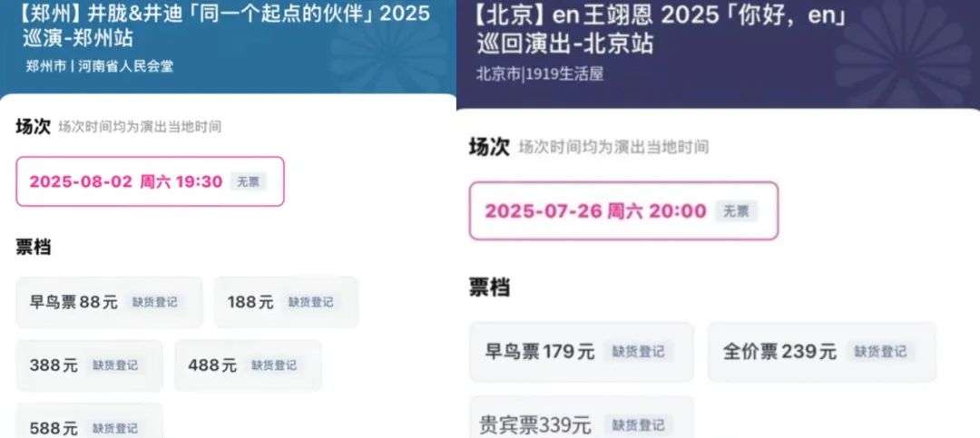Click 缺货登记 next to 全价票 239元
Screen dimensions: 980x438
coord(877,352)
